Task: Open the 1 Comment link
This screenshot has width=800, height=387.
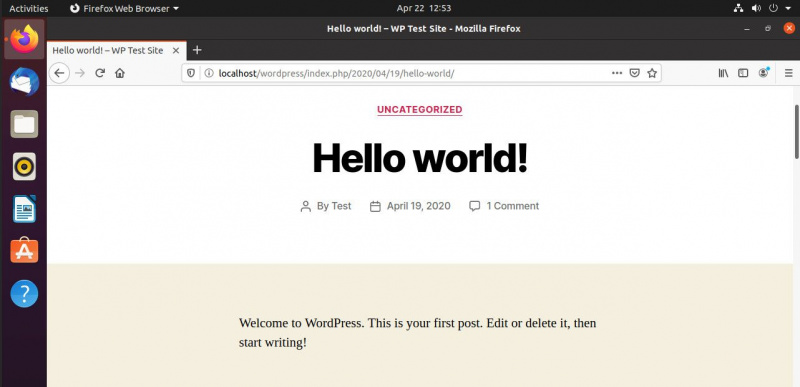Action: [512, 206]
